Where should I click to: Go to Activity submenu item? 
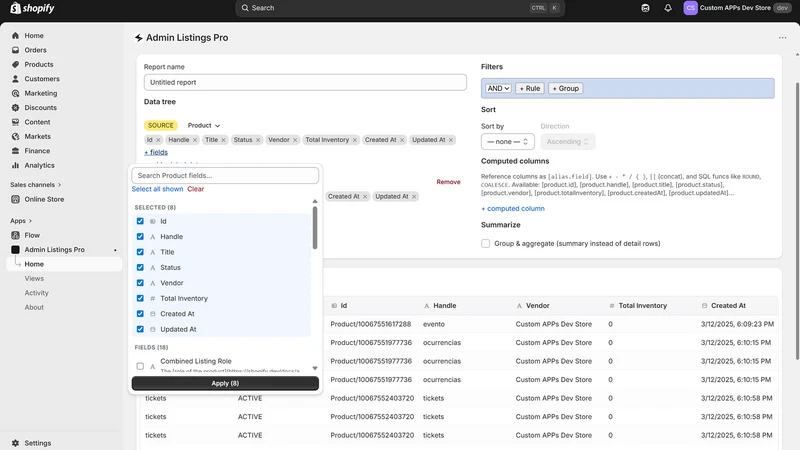pos(36,293)
